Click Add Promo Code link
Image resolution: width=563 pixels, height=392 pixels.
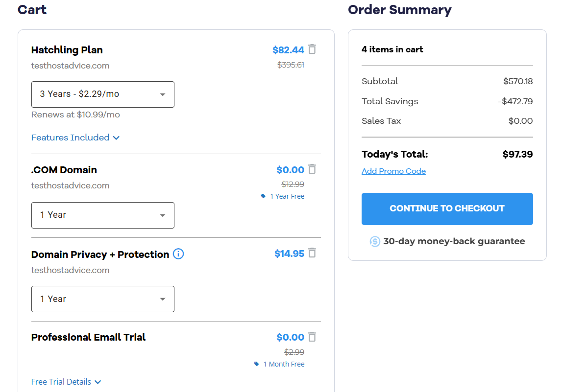[x=393, y=171]
